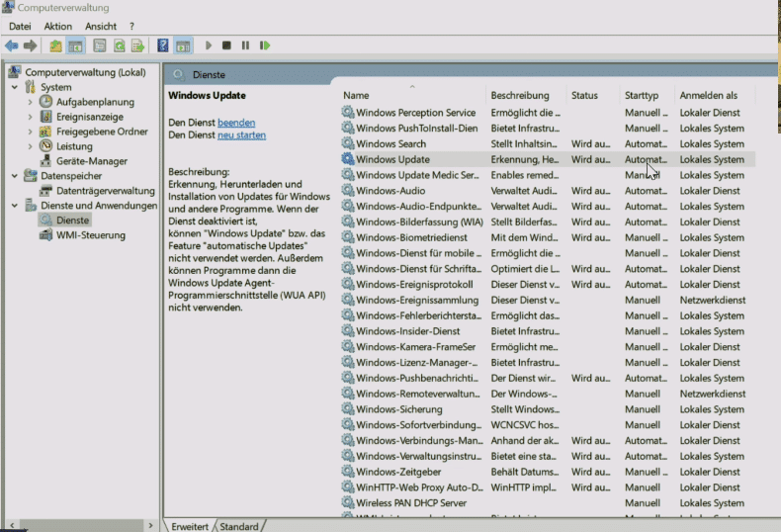The width and height of the screenshot is (781, 532).
Task: Select the Dienste tree node
Action: pos(72,221)
